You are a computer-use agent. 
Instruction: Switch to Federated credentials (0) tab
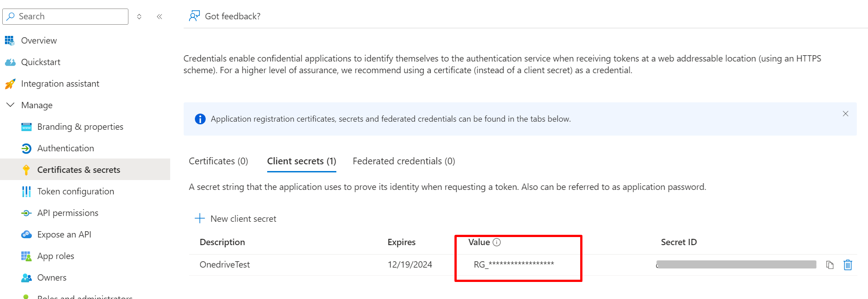point(404,161)
